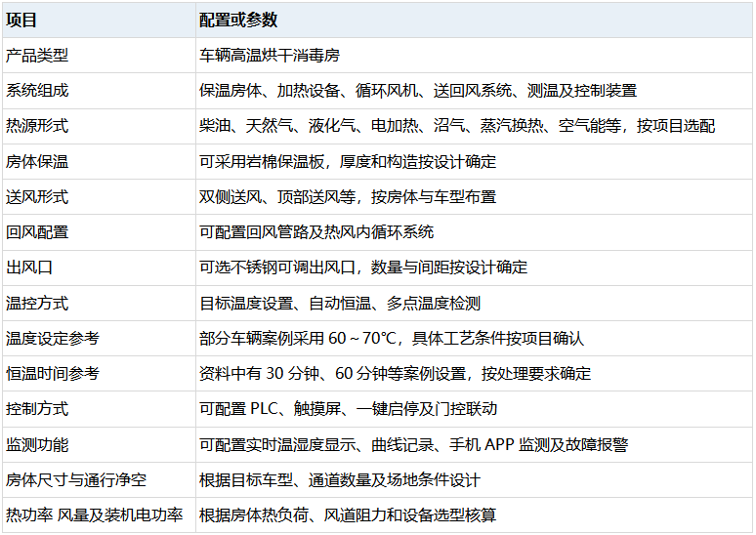The width and height of the screenshot is (756, 535).
Task: Select the value '车辆高温烘干消毒房'
Action: click(270, 56)
